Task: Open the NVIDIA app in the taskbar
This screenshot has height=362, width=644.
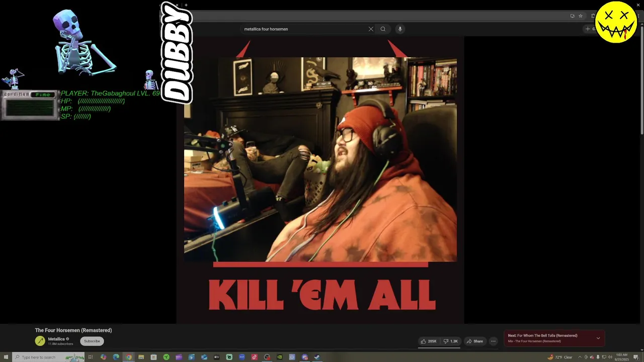Action: pyautogui.click(x=279, y=357)
